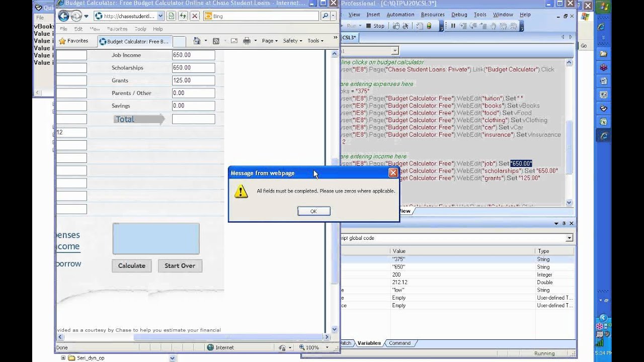Screen dimensions: 644x362
Task: Click the scroll tabs right arrow in QTP
Action: (571, 37)
